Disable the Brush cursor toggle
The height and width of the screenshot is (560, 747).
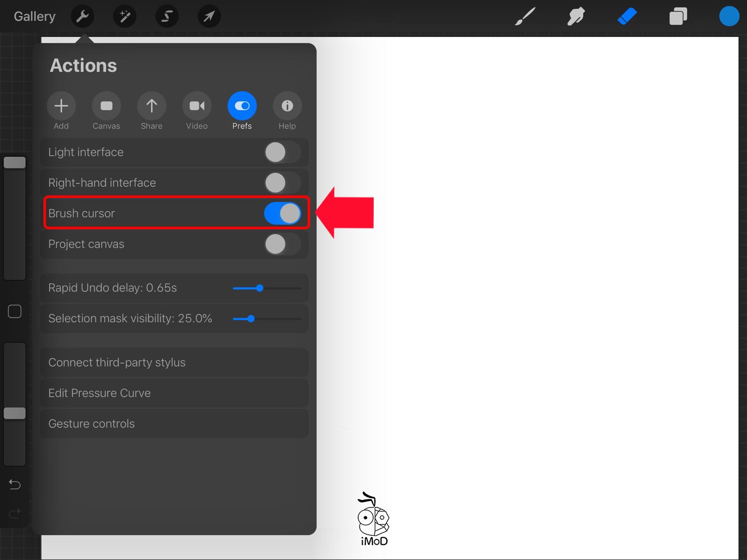click(282, 213)
